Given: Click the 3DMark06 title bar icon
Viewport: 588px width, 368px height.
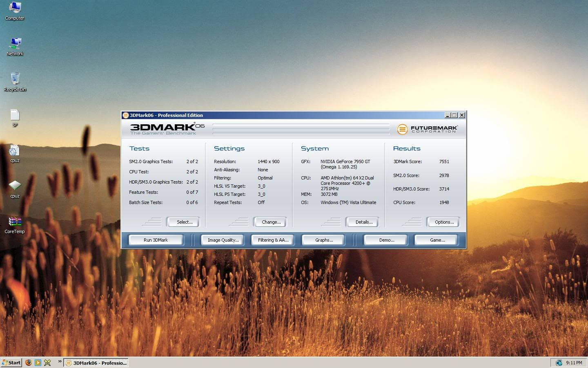Looking at the screenshot, I should click(126, 115).
